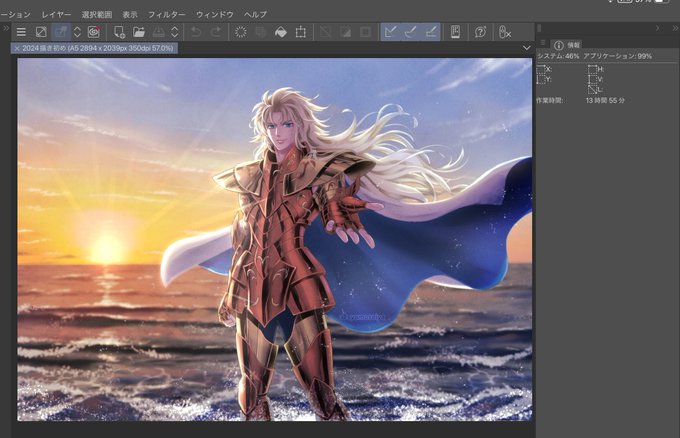Screen dimensions: 680x438
Task: Close the 2024描き初め canvas tab
Action: click(17, 49)
